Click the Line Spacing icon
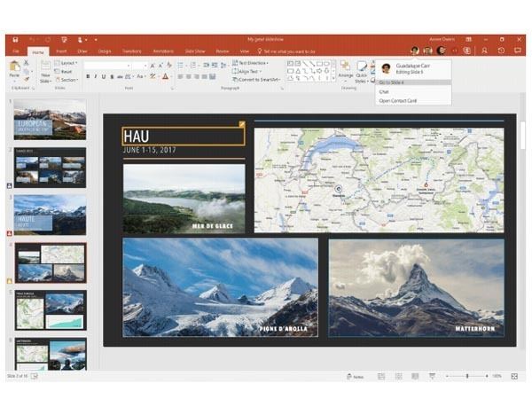532x399 pixels. coord(223,65)
